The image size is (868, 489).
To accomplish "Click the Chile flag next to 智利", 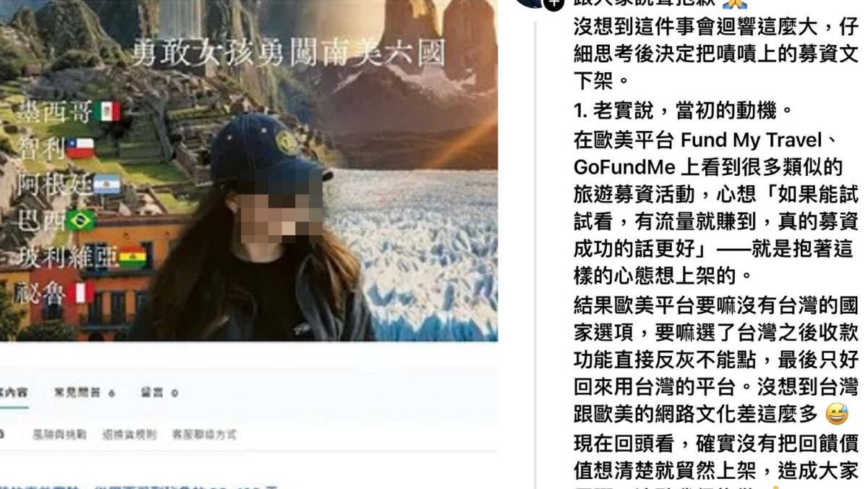I will [x=81, y=149].
